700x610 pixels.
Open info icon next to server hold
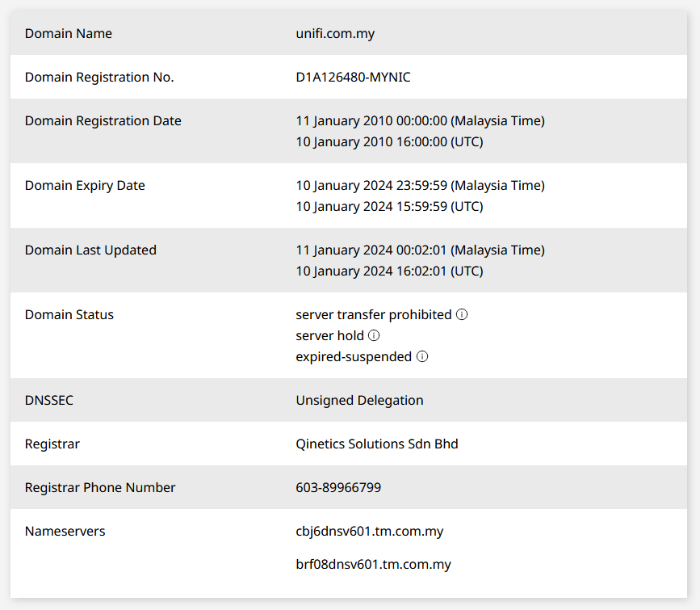(x=374, y=335)
